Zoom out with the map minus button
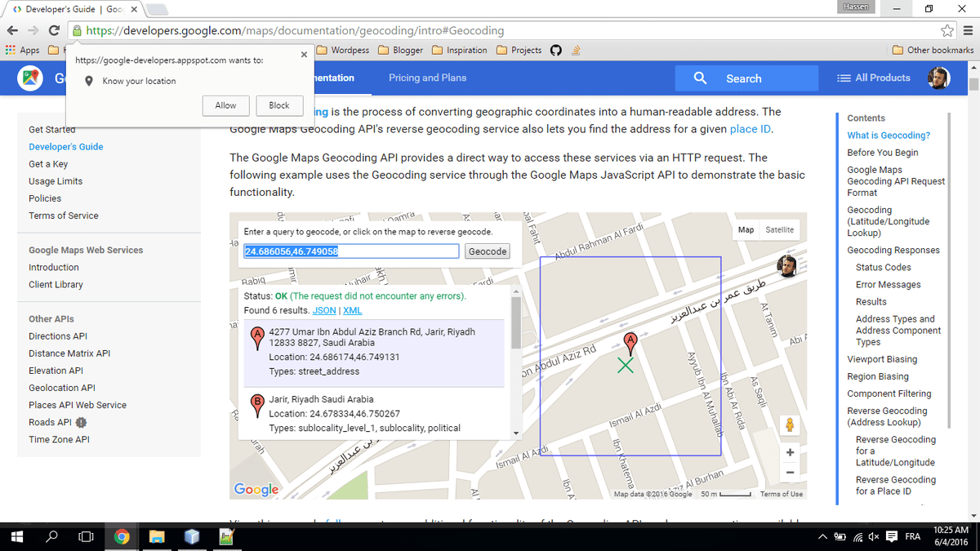Screen dimensions: 980x551 click(x=790, y=472)
